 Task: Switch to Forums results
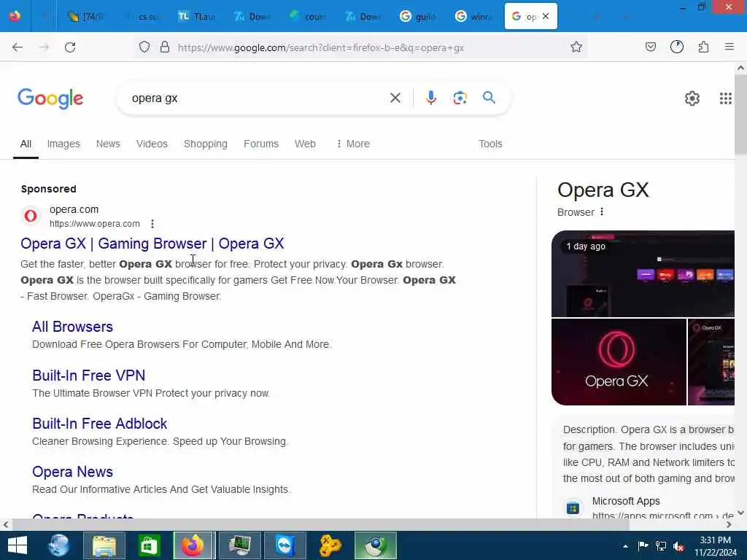pos(261,144)
